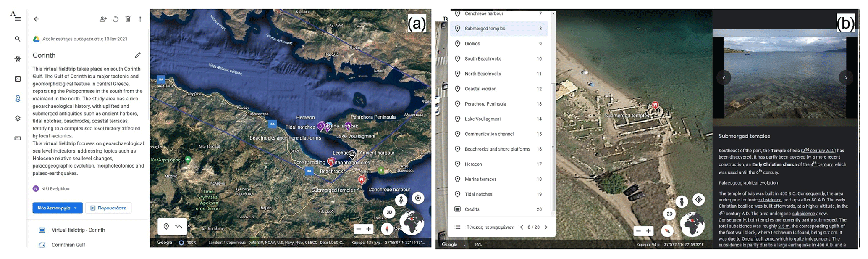This screenshot has width=868, height=259.
Task: Toggle 3D view on left map
Action: [x=389, y=212]
